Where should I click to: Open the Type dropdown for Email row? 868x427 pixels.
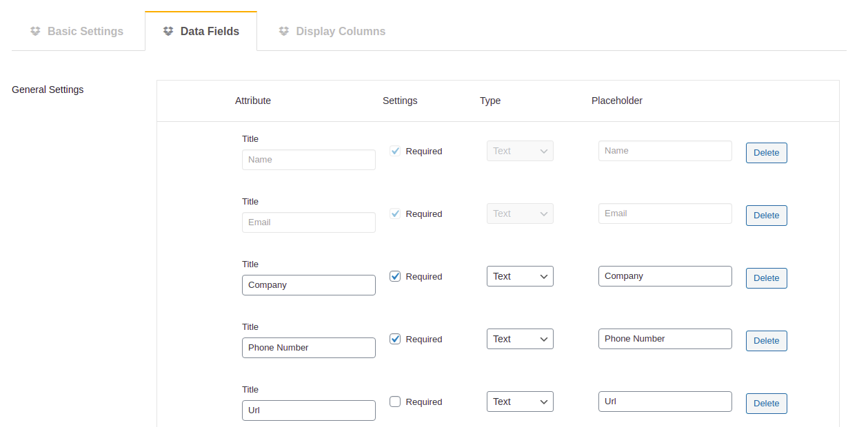tap(520, 213)
